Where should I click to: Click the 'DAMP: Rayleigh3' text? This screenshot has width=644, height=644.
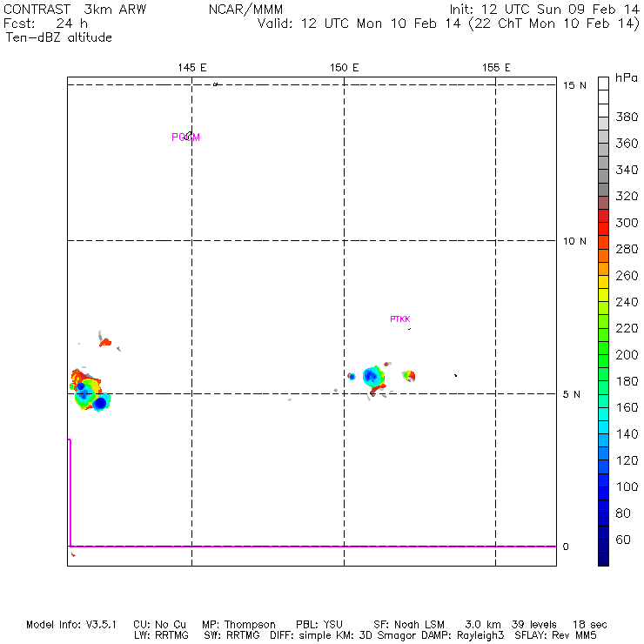tap(462, 635)
